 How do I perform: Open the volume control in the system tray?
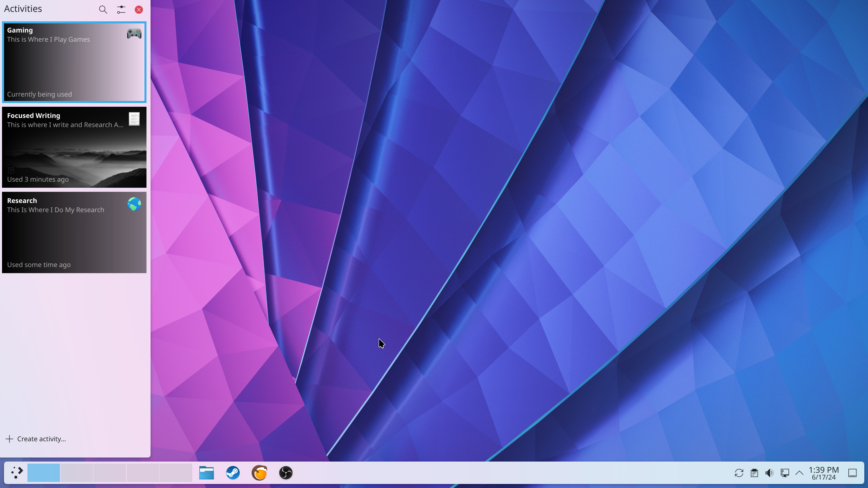[769, 472]
